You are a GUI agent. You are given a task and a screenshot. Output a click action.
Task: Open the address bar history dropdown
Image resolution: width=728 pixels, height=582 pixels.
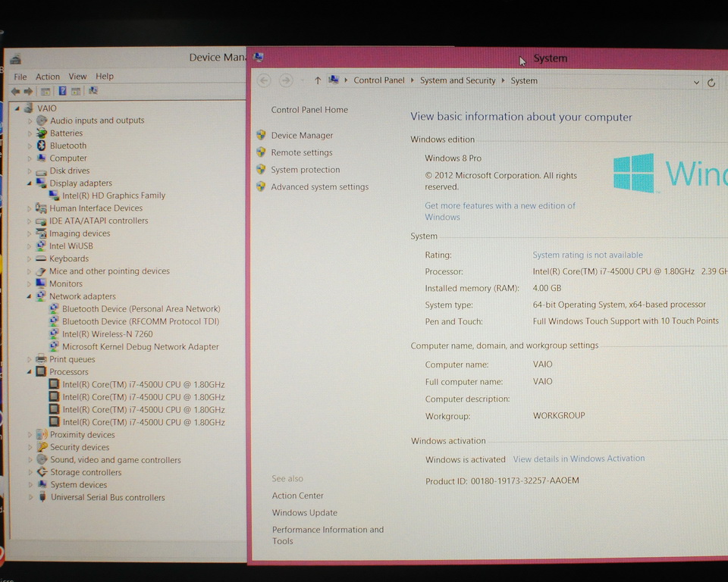(x=696, y=83)
